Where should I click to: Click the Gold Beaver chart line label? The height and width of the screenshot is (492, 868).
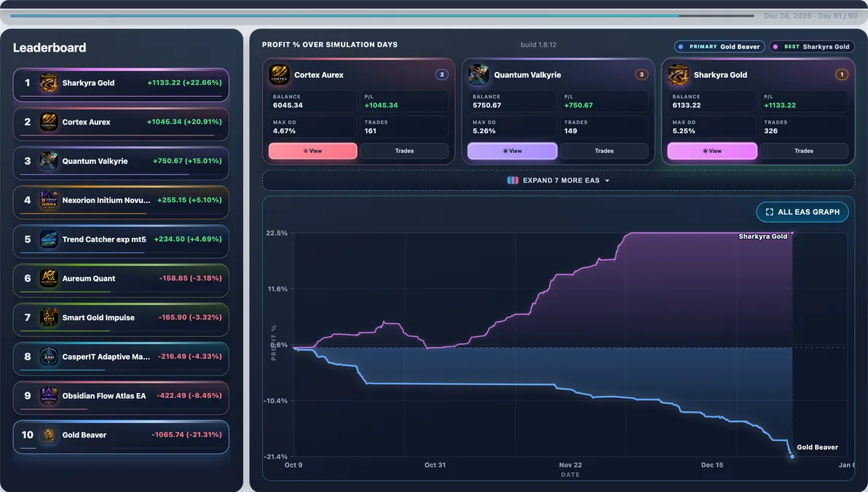817,447
